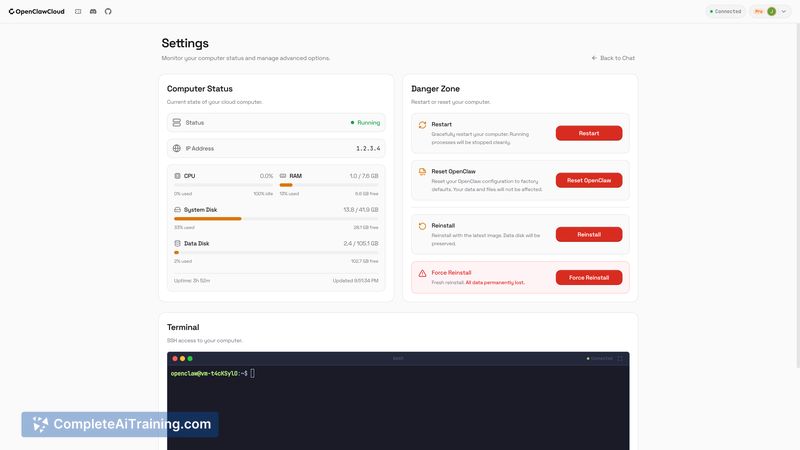The image size is (800, 450).
Task: Click the Terminal section heading
Action: (x=183, y=327)
